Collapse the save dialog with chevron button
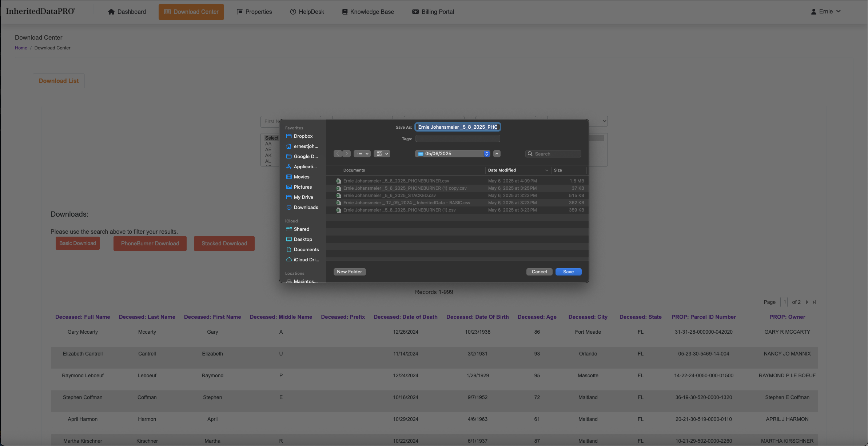Image resolution: width=868 pixels, height=446 pixels. pyautogui.click(x=497, y=154)
